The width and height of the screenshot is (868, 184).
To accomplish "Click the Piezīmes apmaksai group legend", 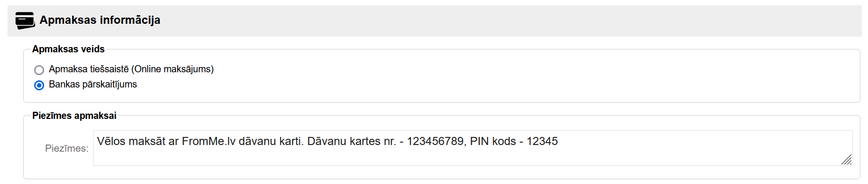I will [x=75, y=116].
